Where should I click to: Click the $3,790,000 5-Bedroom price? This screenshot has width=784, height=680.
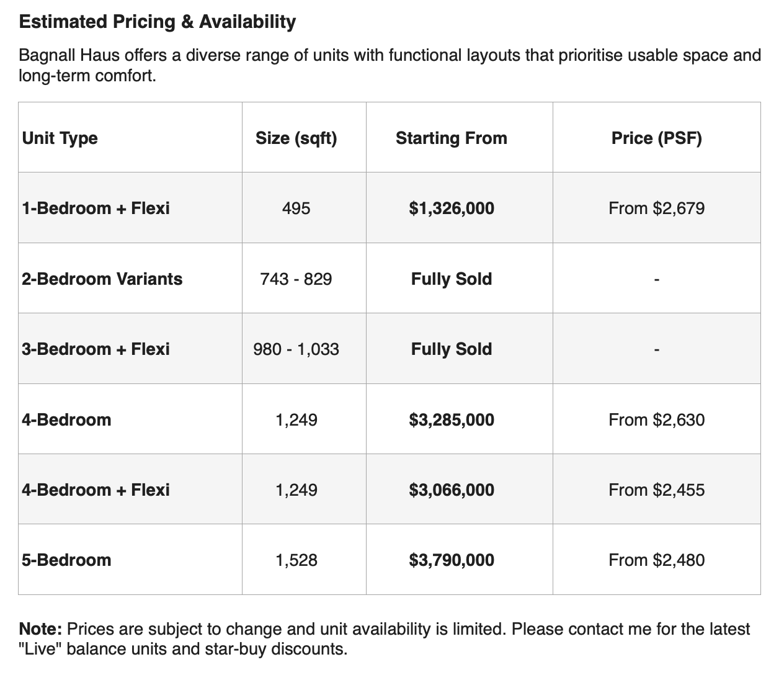[x=452, y=560]
